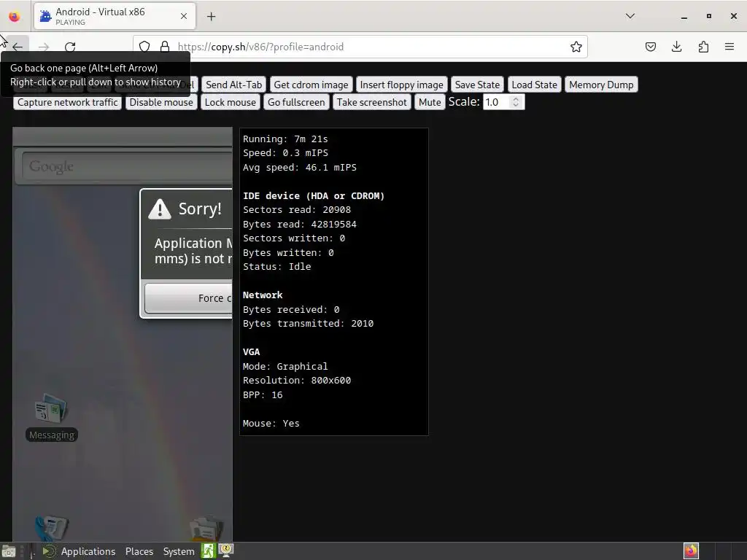
Task: Click the 'Mode: Graphical' text
Action: point(285,367)
